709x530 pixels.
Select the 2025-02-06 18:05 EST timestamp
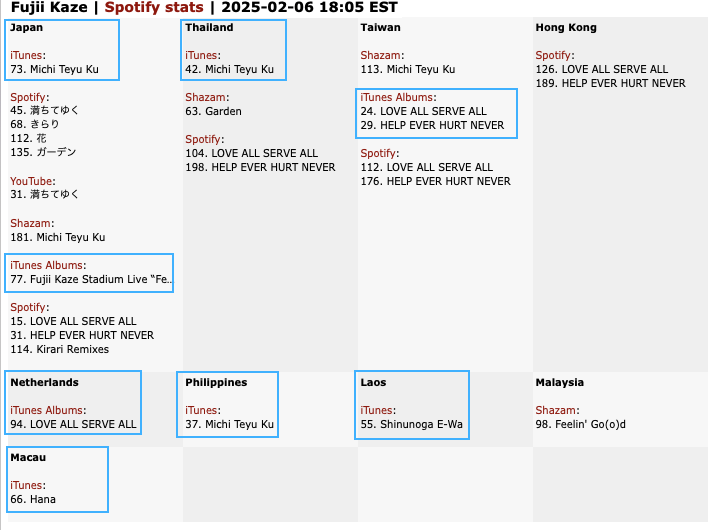coord(309,7)
